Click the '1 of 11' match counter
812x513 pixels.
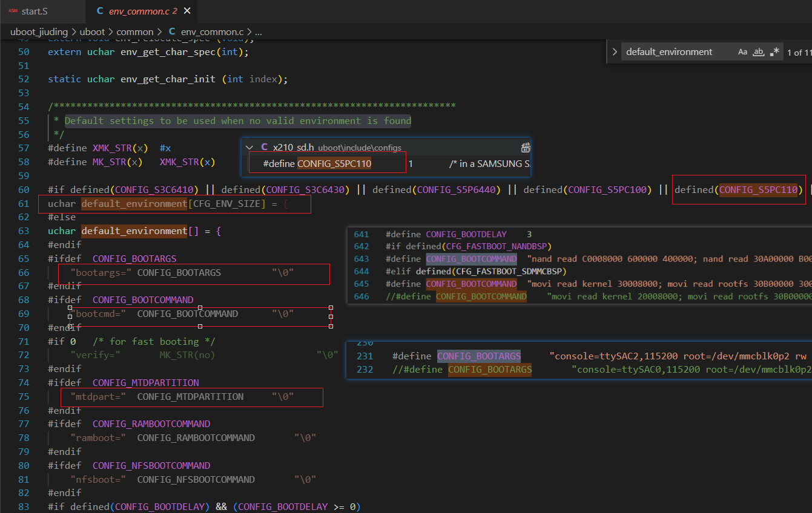coord(799,53)
